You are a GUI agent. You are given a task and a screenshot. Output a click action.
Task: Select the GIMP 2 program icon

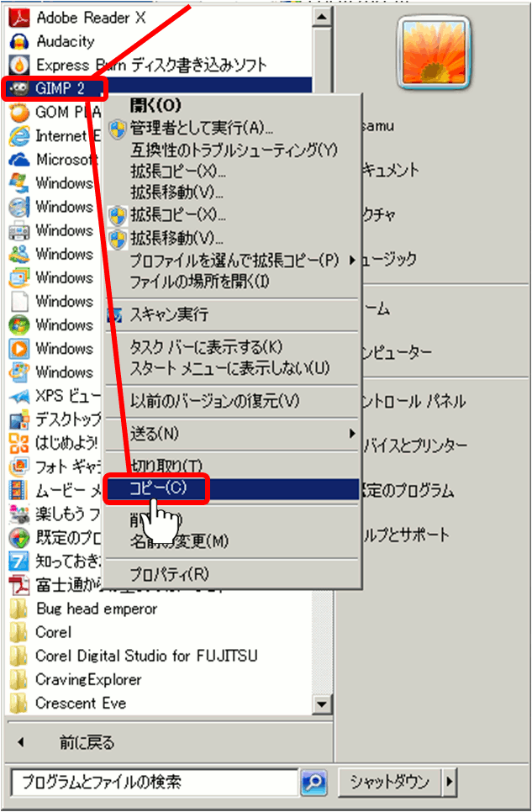pyautogui.click(x=19, y=88)
